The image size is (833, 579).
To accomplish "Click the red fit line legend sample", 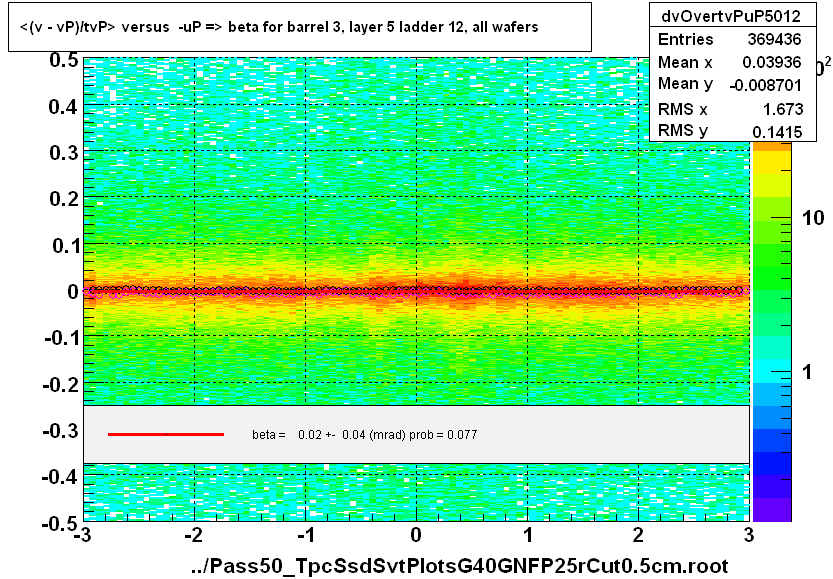I will [x=166, y=435].
